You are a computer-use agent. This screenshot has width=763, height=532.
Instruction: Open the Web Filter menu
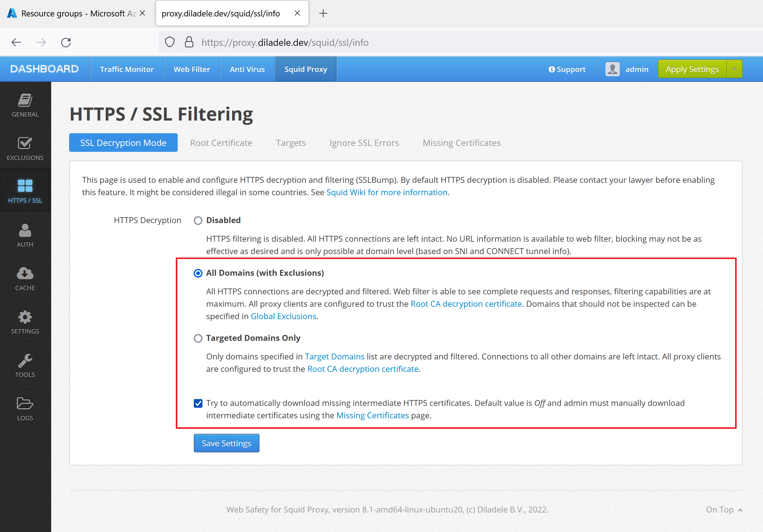point(192,69)
